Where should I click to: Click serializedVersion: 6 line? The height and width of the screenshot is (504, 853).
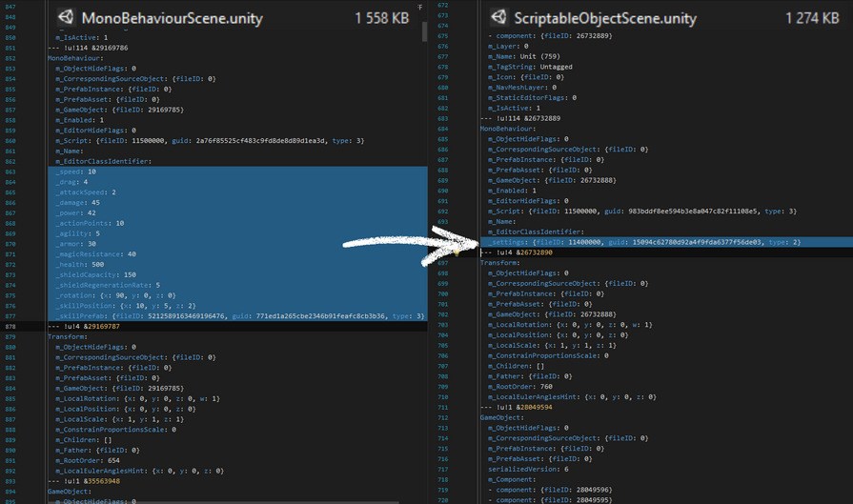(531, 470)
